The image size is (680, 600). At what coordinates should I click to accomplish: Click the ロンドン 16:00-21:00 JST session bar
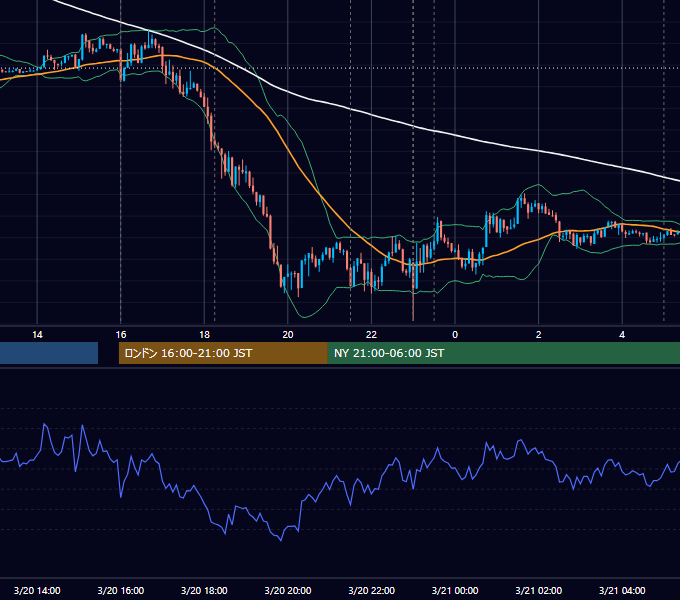click(223, 353)
